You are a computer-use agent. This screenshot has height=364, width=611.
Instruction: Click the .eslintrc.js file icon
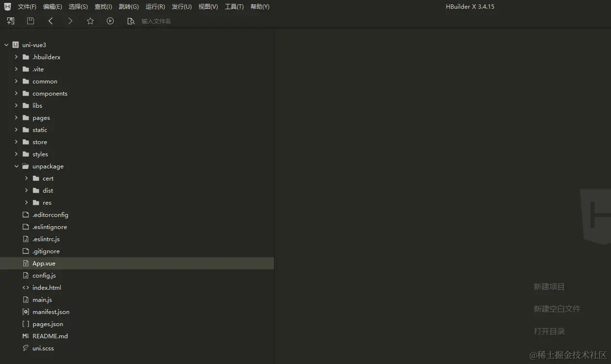[26, 239]
